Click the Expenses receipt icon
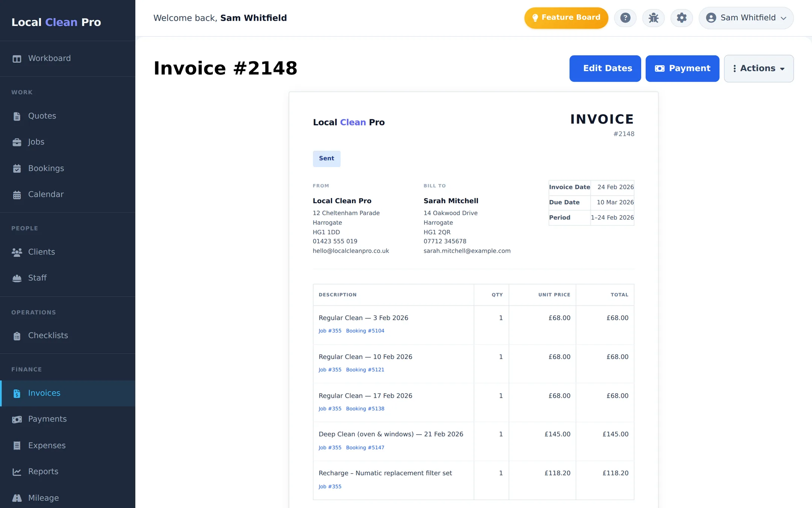812x508 pixels. coord(17,446)
